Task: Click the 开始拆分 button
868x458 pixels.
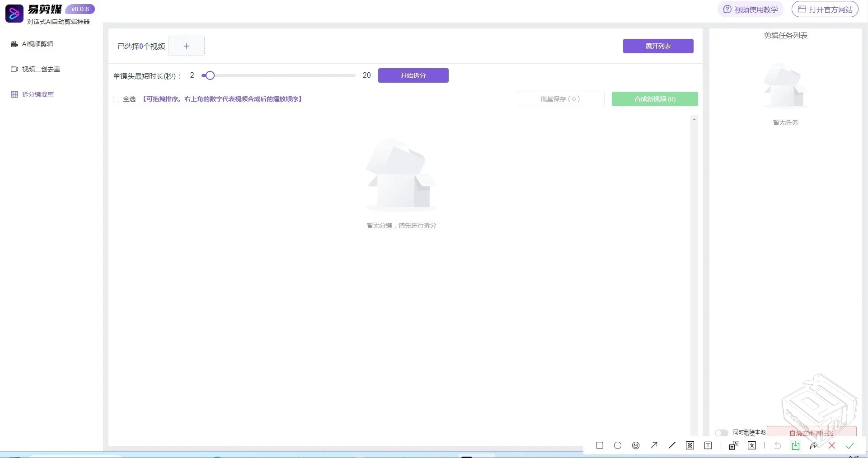Action: pos(413,75)
